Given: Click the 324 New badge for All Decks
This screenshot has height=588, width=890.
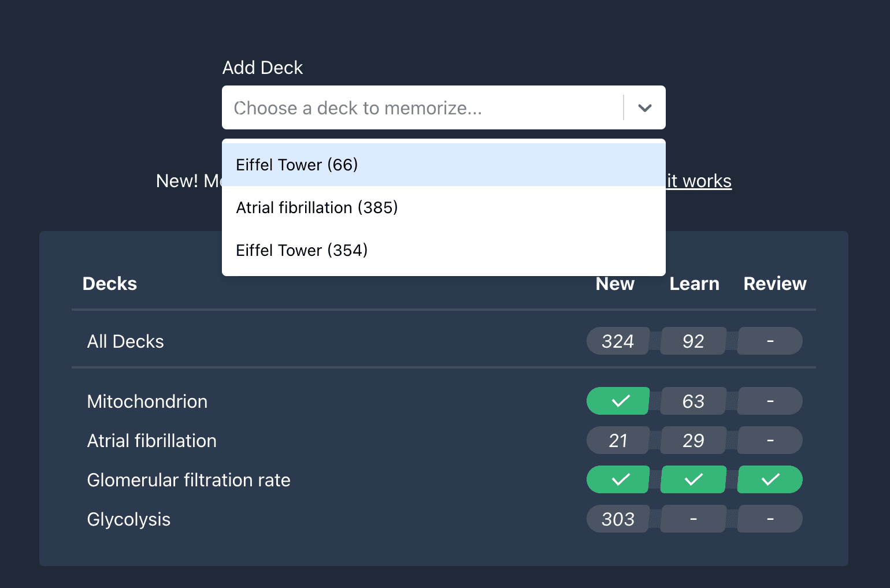Looking at the screenshot, I should (618, 341).
